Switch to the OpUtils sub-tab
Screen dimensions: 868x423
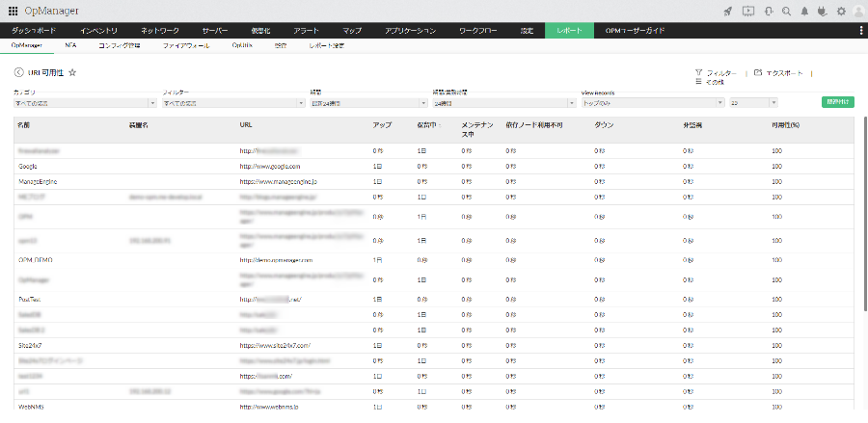click(242, 46)
